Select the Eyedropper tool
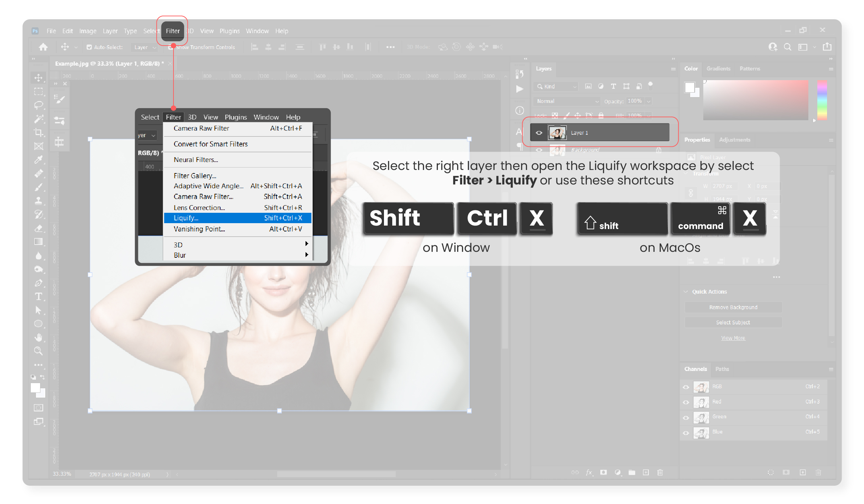This screenshot has width=864, height=504. coord(38,160)
